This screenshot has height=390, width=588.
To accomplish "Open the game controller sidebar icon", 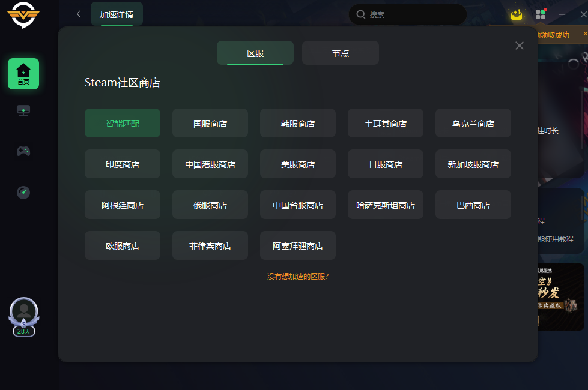I will [23, 151].
